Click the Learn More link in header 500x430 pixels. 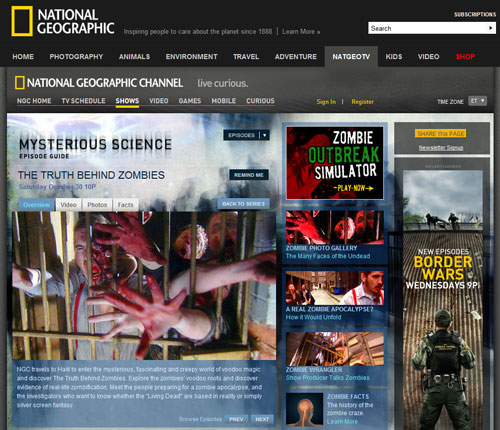[x=301, y=32]
